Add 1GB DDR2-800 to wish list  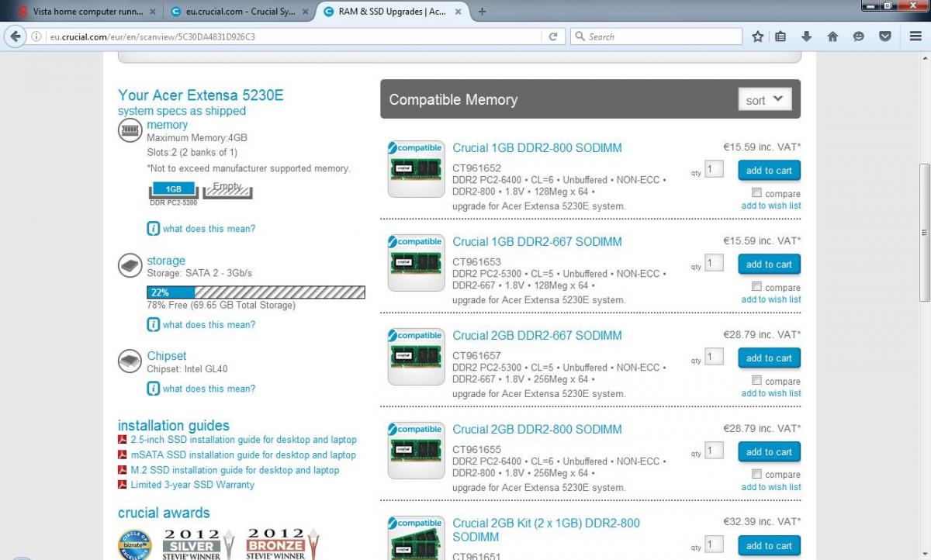point(771,206)
